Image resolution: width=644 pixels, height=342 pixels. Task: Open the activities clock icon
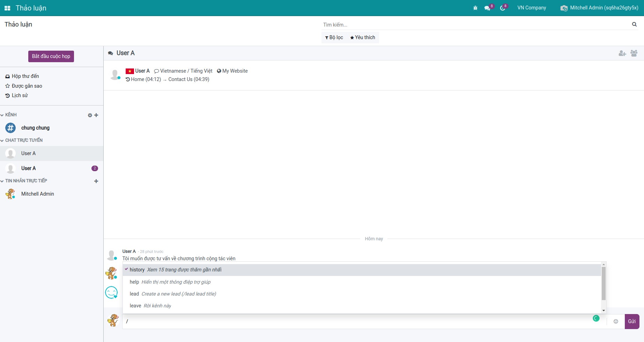pos(503,8)
